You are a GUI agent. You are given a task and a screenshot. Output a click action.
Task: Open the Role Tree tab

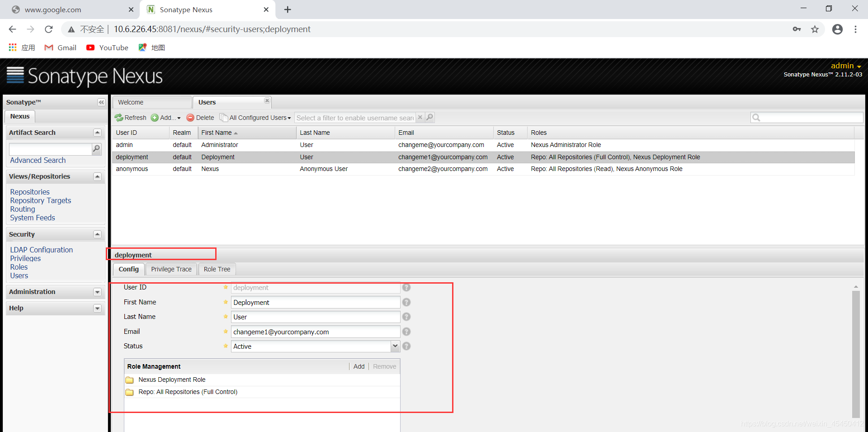point(217,269)
